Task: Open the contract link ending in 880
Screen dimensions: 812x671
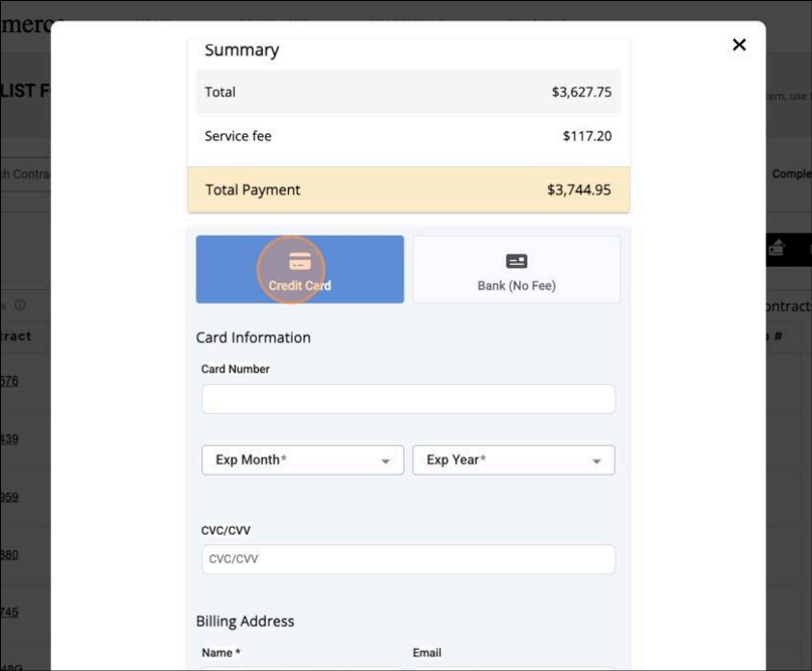Action: click(9, 555)
